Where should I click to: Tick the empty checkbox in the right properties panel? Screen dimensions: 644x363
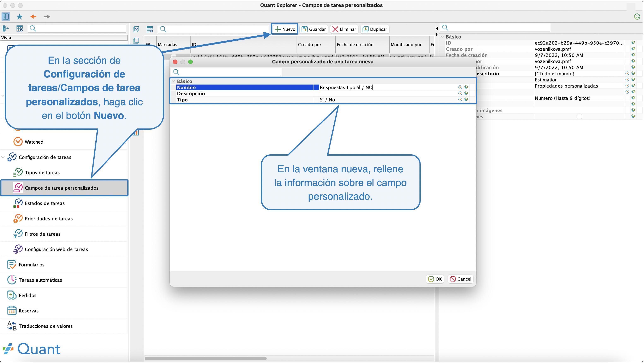[x=579, y=116]
